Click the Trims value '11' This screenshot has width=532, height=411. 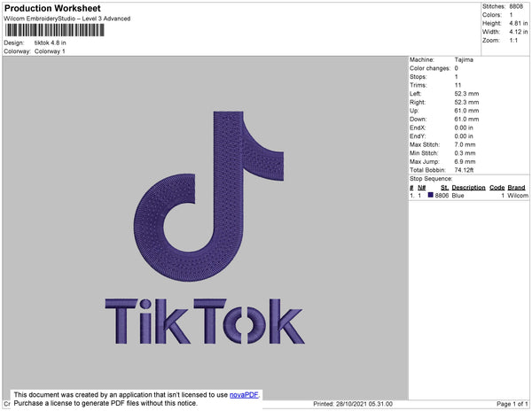[x=458, y=85]
